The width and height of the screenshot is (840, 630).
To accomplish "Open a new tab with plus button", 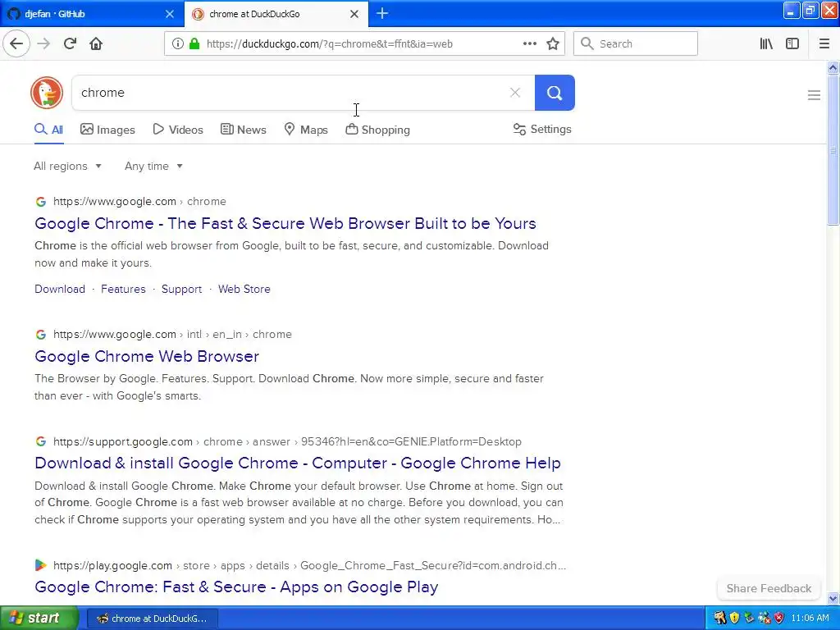I will [382, 14].
